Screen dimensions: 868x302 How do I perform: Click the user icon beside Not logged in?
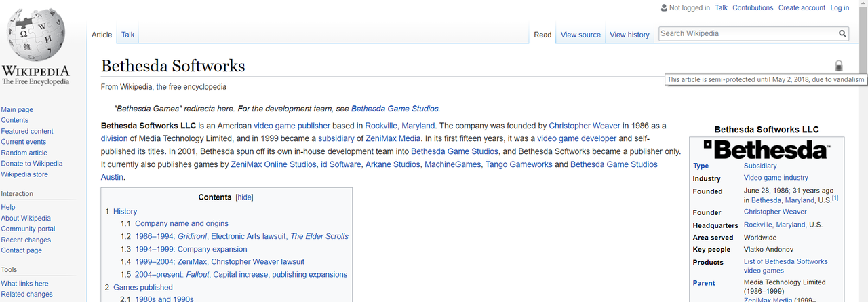coord(664,8)
